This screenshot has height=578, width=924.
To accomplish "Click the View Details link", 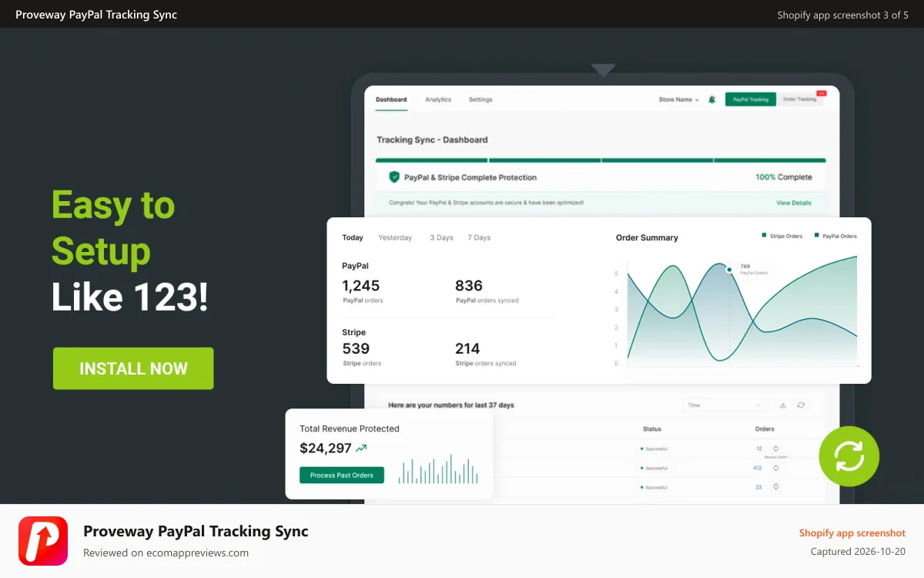I will [794, 203].
